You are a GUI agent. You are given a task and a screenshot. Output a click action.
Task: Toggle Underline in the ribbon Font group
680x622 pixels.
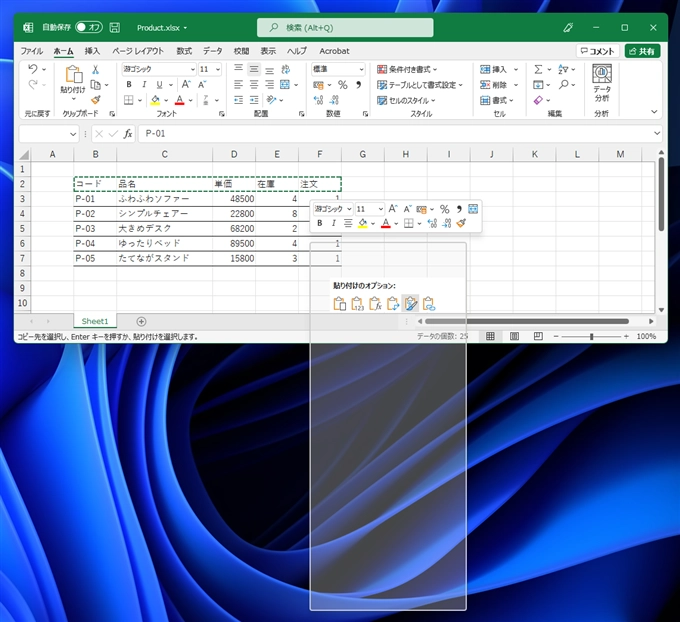tap(159, 85)
